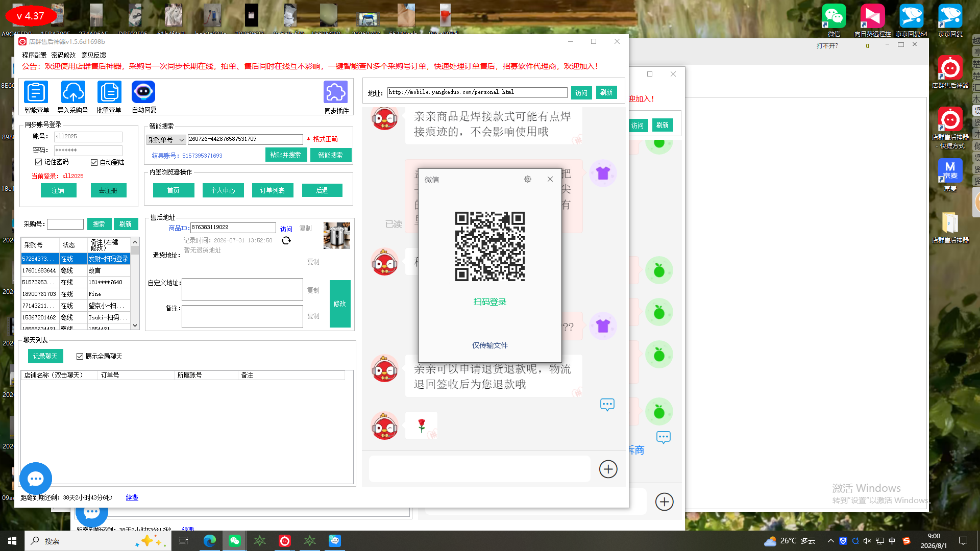Click the plus icon in the background window chat
The image size is (980, 551).
[664, 502]
